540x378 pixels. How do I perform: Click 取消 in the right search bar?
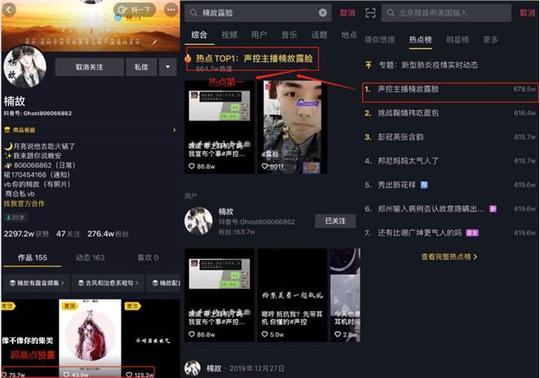coord(527,13)
